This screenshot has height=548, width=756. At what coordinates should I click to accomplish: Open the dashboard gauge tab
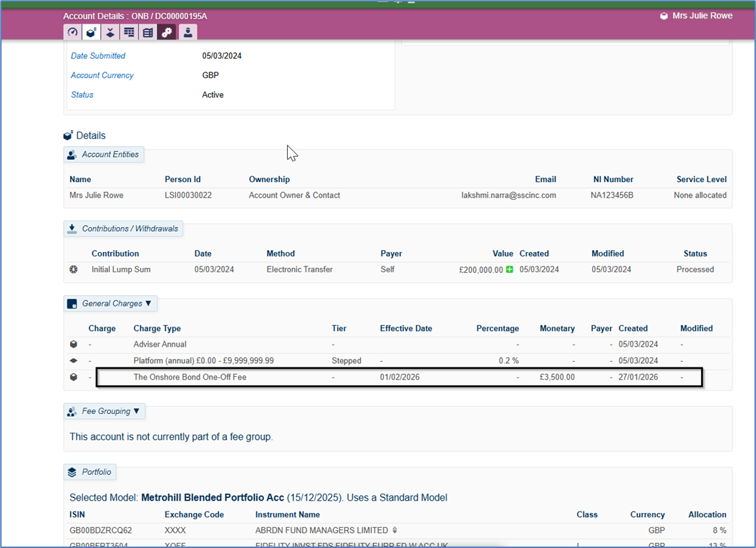(72, 32)
